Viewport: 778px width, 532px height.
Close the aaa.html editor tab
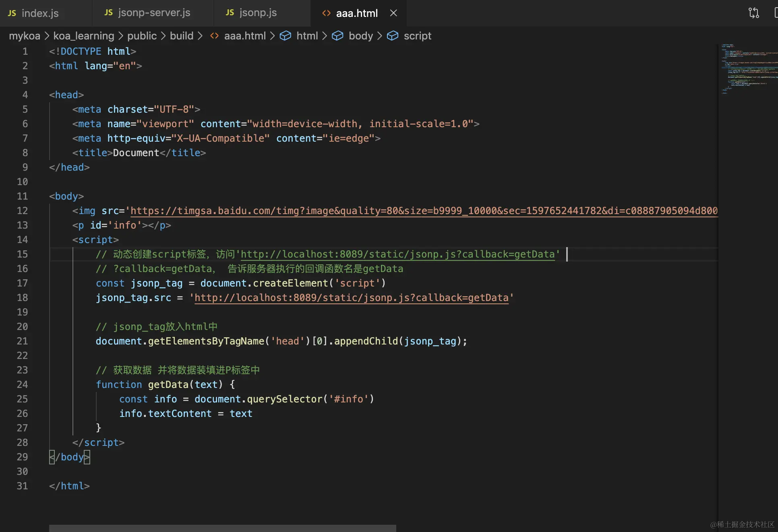click(x=393, y=13)
